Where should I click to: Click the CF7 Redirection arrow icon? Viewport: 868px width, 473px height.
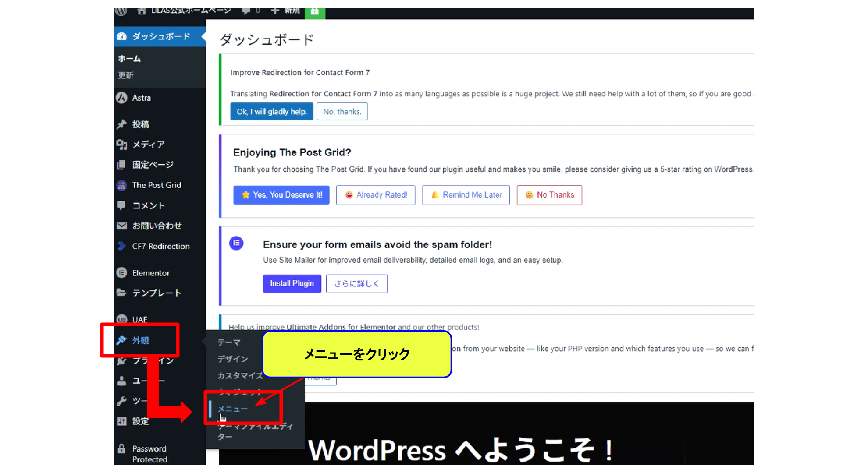click(x=122, y=246)
